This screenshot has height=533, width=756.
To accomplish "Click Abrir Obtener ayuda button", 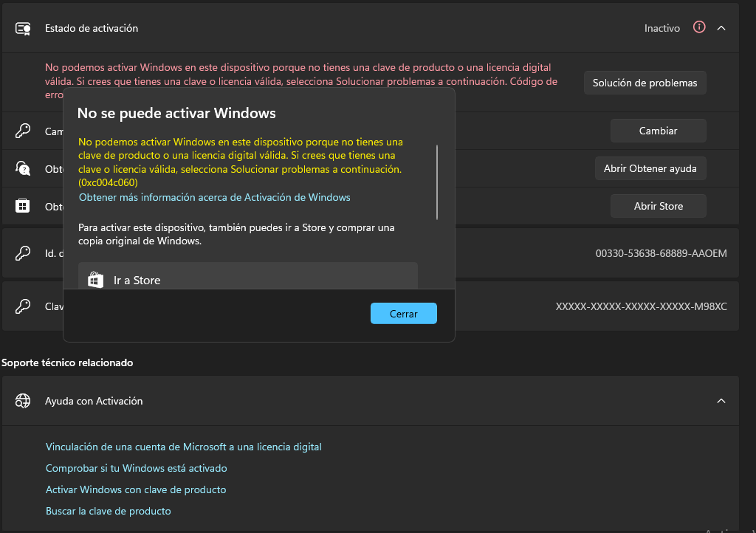I will point(650,168).
